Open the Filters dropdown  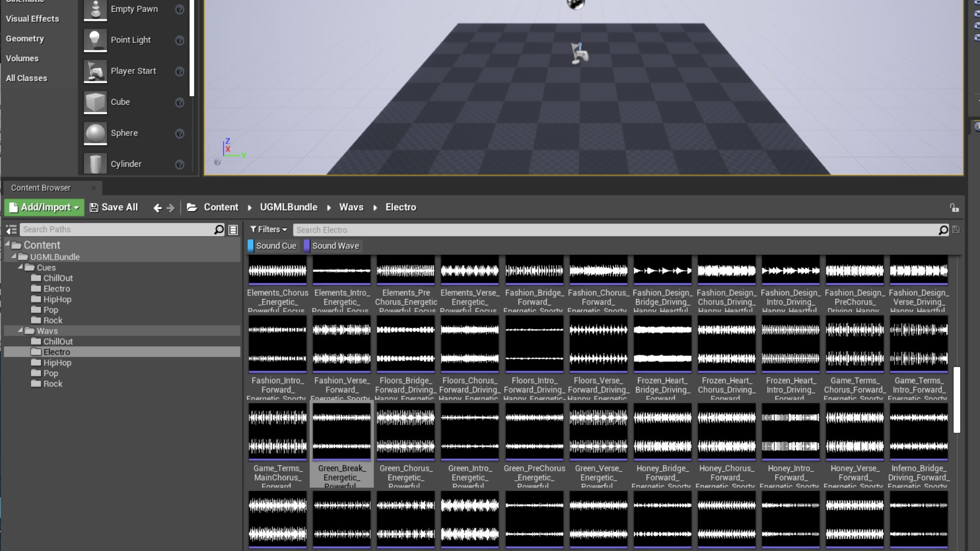268,230
